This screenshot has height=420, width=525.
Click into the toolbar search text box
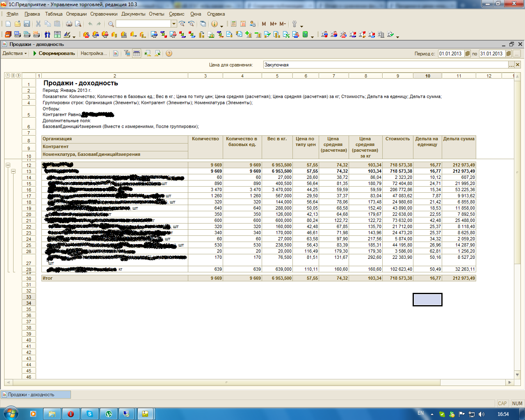(x=144, y=24)
